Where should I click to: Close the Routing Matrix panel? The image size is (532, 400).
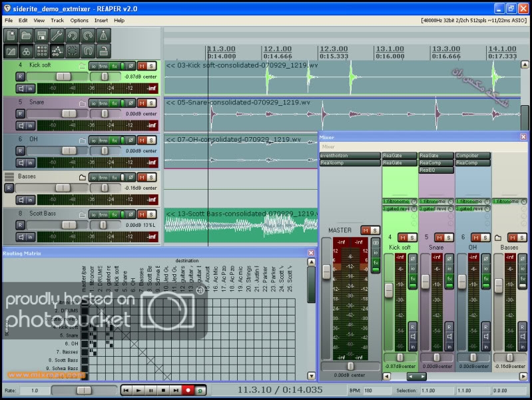(x=311, y=253)
